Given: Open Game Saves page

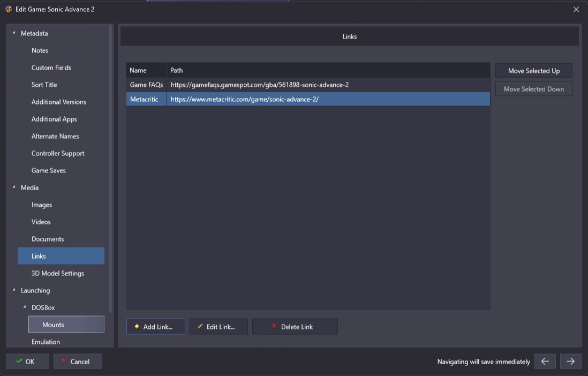Looking at the screenshot, I should 49,170.
